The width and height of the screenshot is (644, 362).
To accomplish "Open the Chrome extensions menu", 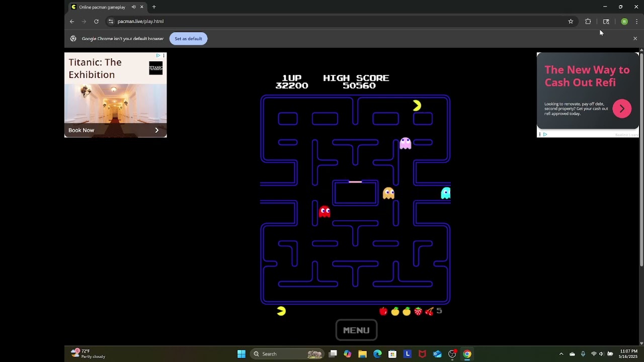I will point(588,22).
